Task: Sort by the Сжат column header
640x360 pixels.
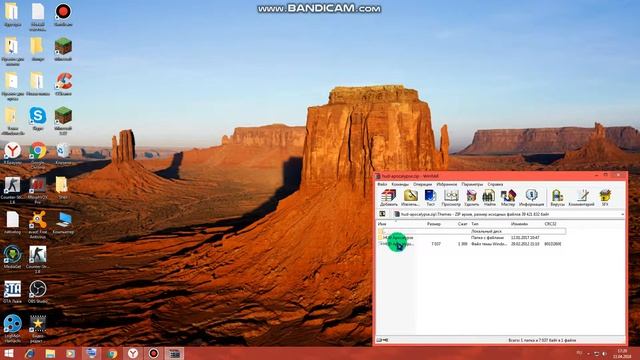Action: [461, 224]
